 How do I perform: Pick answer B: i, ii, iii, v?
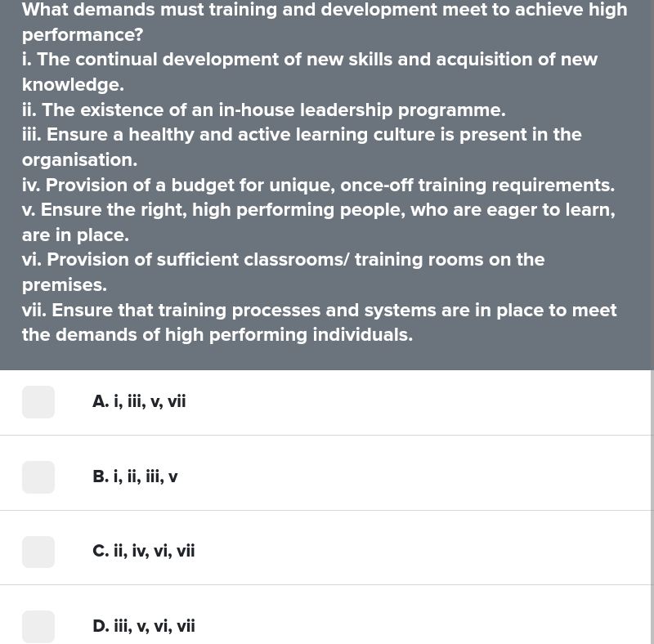(135, 476)
